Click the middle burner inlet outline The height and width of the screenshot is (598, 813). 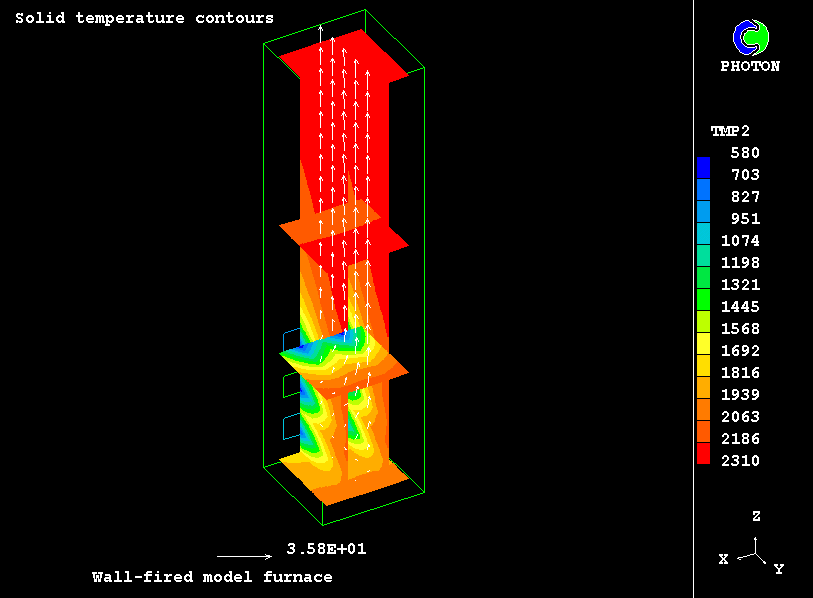click(290, 385)
